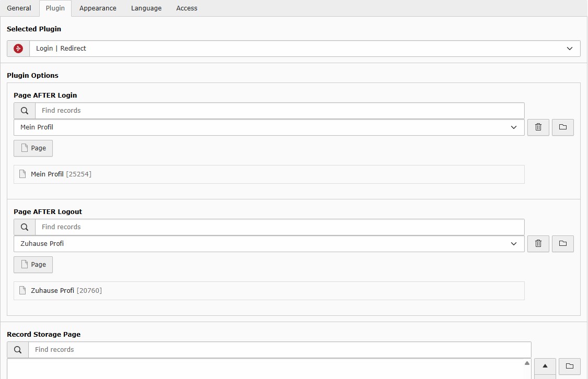
Task: Go to the Access tab
Action: point(187,8)
